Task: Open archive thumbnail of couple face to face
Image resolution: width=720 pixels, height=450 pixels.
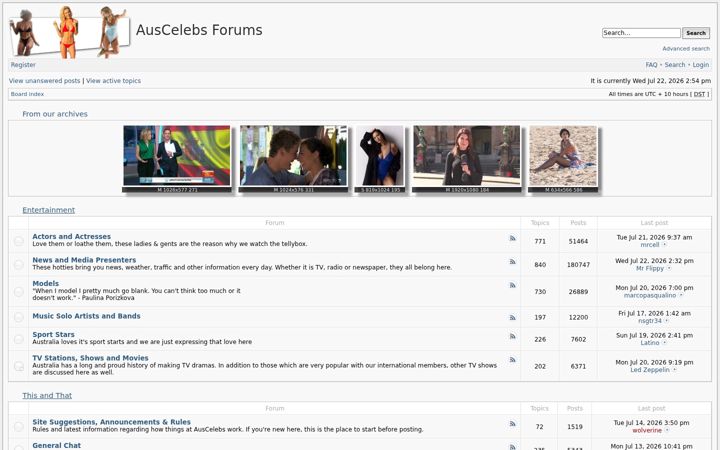Action: pos(293,158)
